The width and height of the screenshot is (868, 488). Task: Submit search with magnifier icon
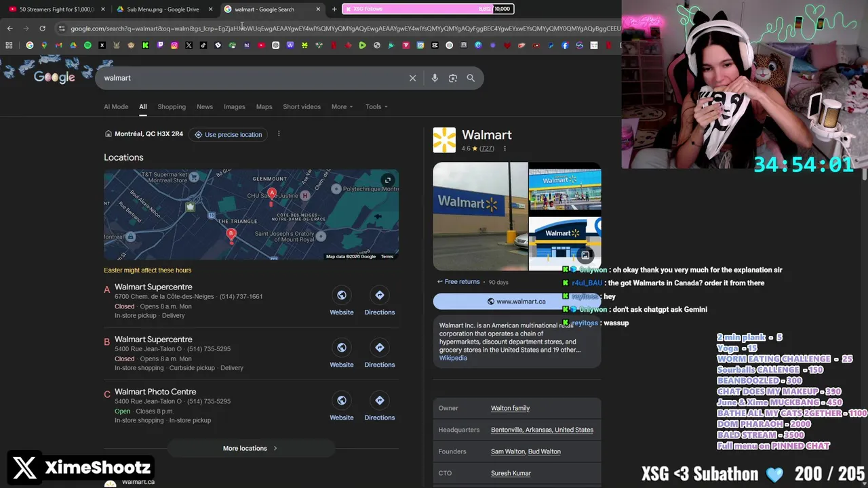coord(471,78)
